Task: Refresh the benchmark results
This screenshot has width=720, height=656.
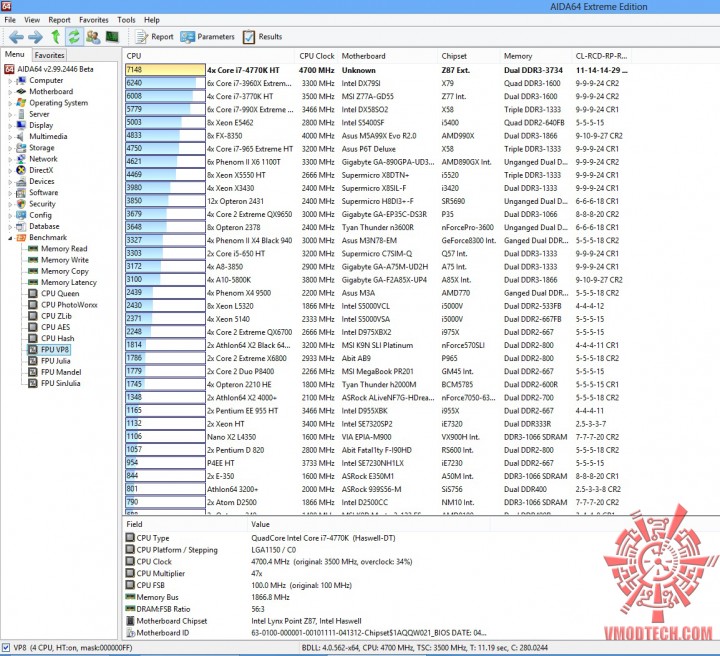Action: [x=73, y=37]
